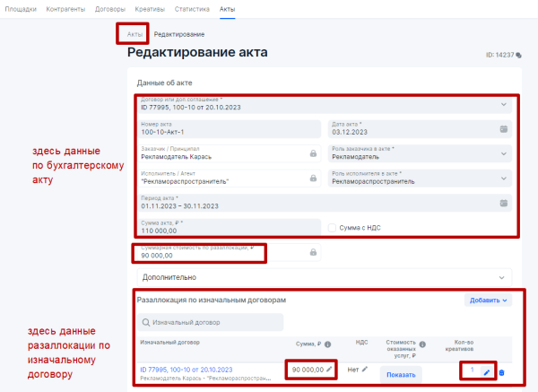Click blue edit icon for creatives count

tap(486, 371)
